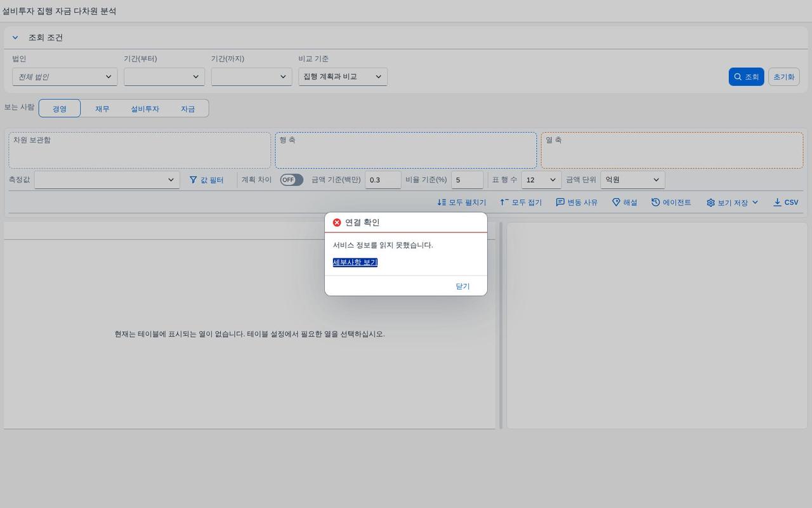Toggle the 계획 차이 OFF switch

(292, 180)
